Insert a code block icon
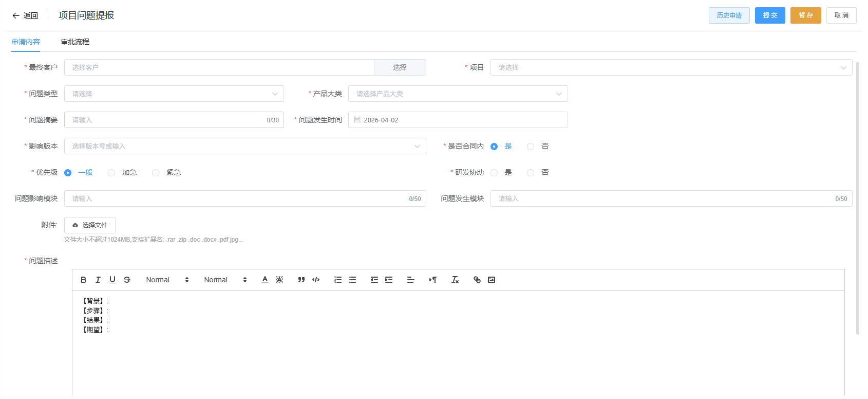This screenshot has height=399, width=868. pos(316,280)
